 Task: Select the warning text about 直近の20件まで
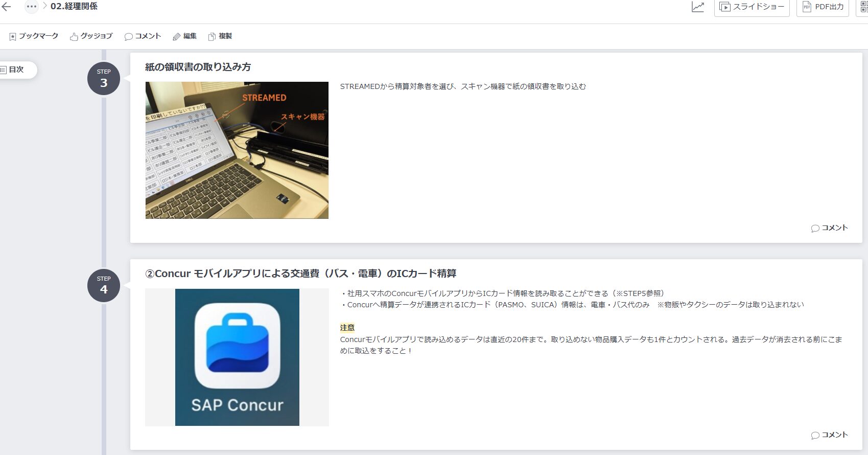(x=591, y=345)
